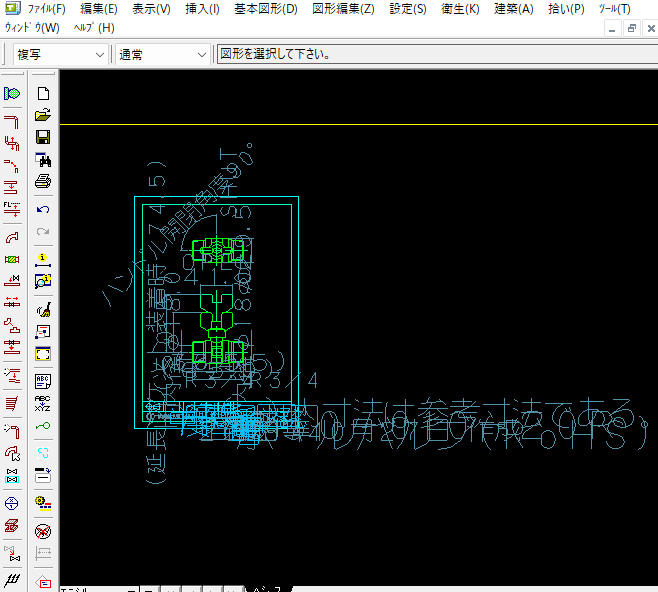Save drawing with the floppy disk icon
The image size is (658, 592).
[43, 137]
